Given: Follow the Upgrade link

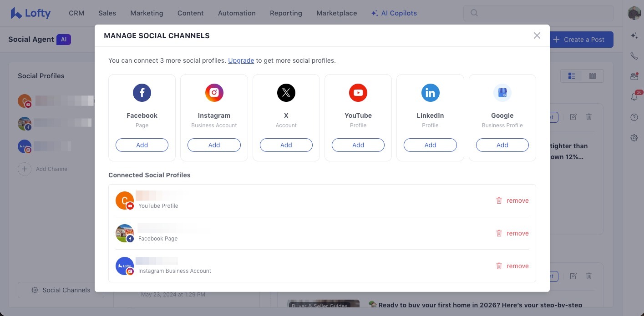Looking at the screenshot, I should pos(241,60).
